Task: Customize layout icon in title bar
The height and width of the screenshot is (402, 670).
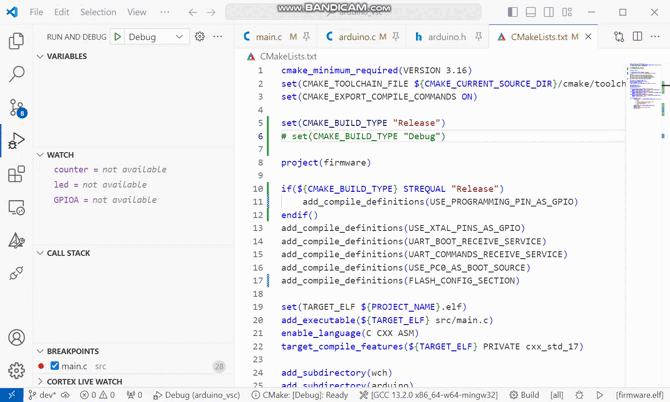Action: tap(567, 12)
